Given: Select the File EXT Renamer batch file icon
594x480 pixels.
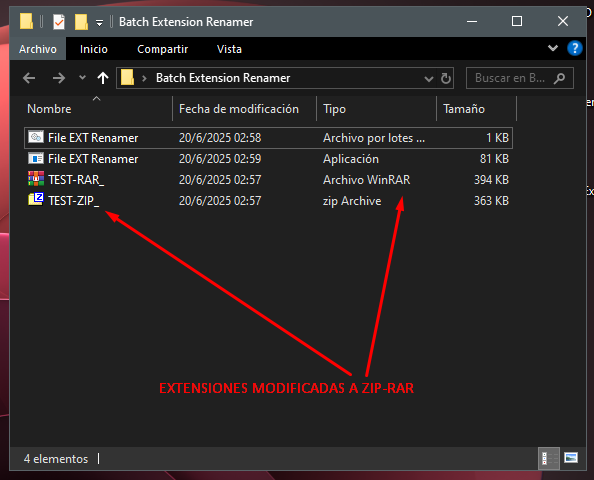Looking at the screenshot, I should click(x=36, y=137).
